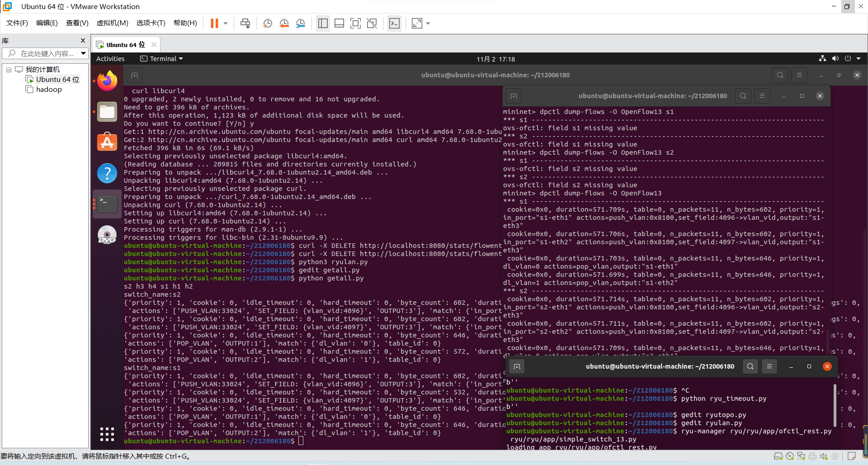Viewport: 868px width, 465px height.
Task: Expand the stretch guest dropdown arrow
Action: click(x=428, y=23)
